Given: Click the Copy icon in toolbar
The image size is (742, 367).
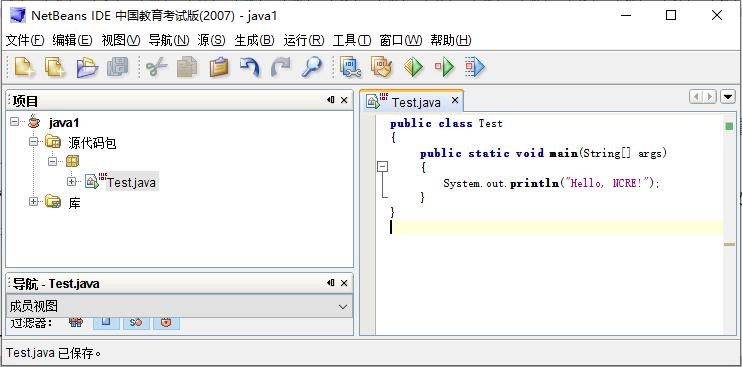Looking at the screenshot, I should pos(187,67).
